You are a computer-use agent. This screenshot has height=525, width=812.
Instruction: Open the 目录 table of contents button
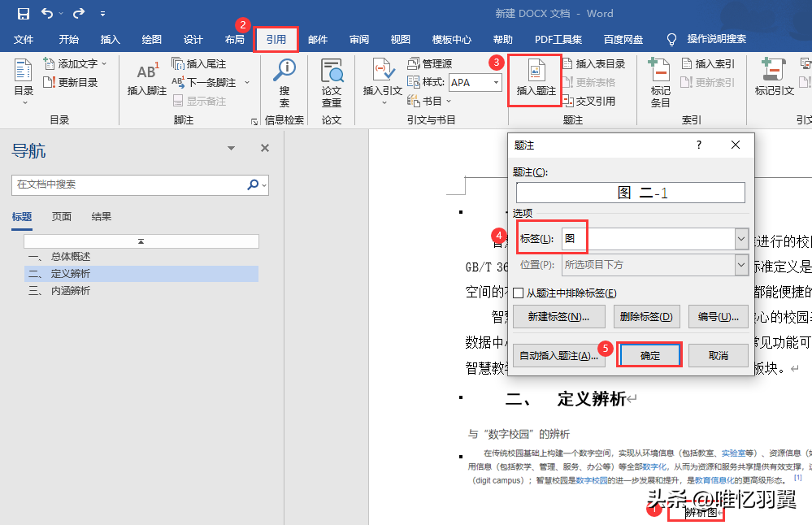[24, 82]
